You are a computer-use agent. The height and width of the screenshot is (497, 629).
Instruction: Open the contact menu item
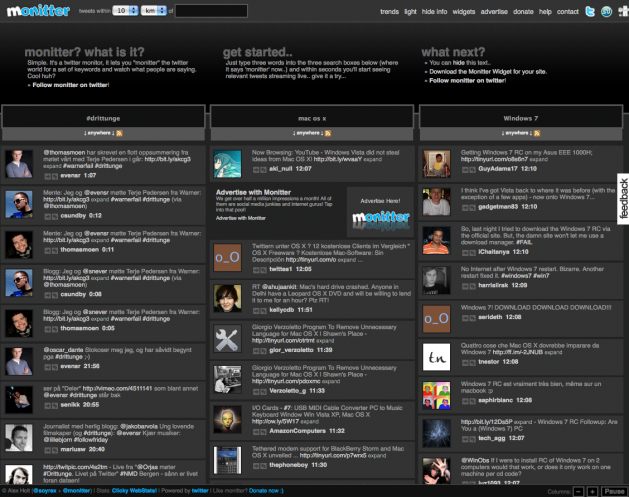568,12
